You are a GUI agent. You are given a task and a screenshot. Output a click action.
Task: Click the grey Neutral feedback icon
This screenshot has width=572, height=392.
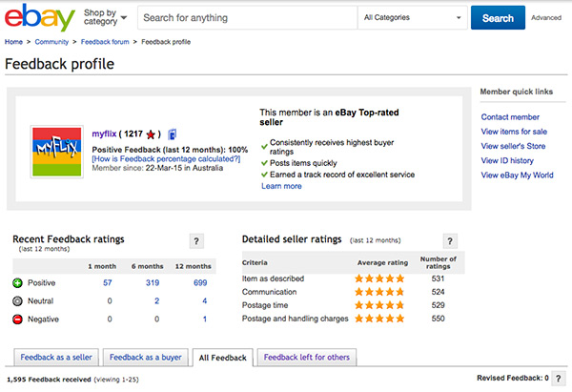click(x=17, y=301)
